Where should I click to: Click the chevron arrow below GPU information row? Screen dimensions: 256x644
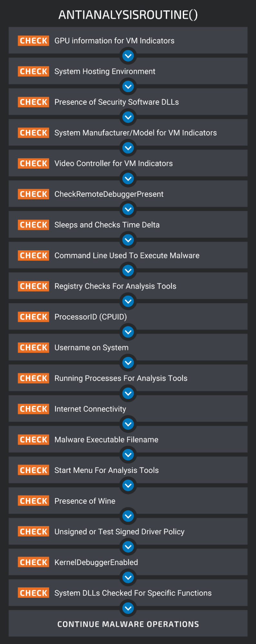(x=128, y=56)
